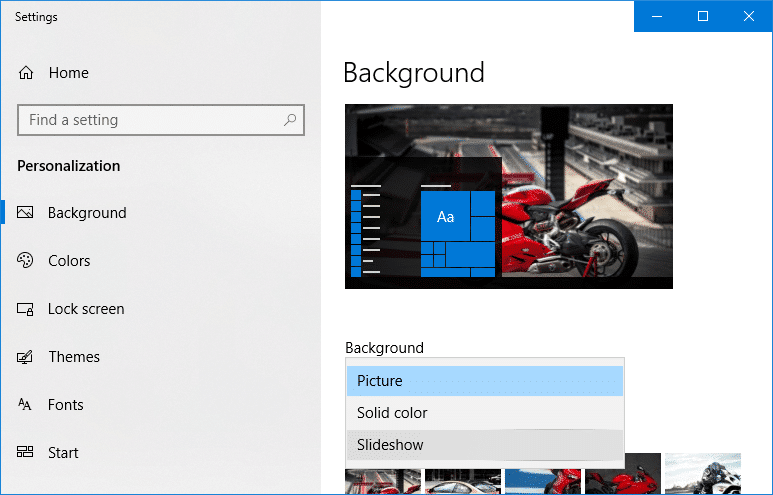Open Themes section

(74, 357)
